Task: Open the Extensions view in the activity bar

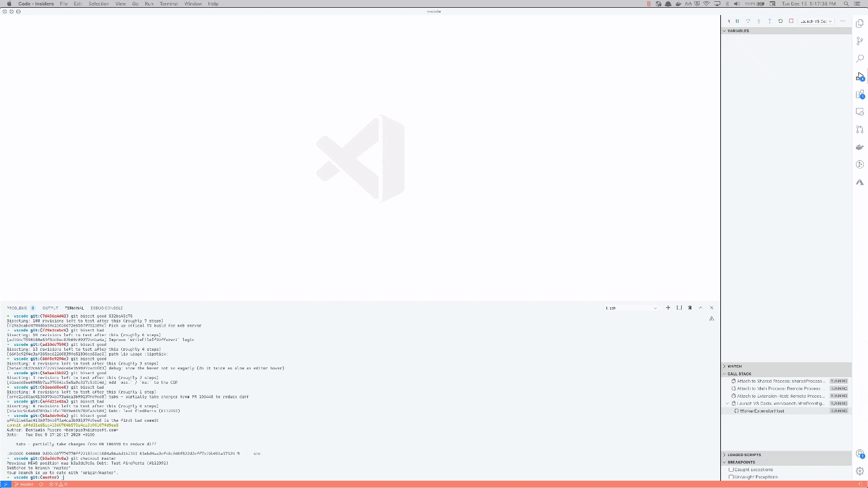Action: [860, 95]
